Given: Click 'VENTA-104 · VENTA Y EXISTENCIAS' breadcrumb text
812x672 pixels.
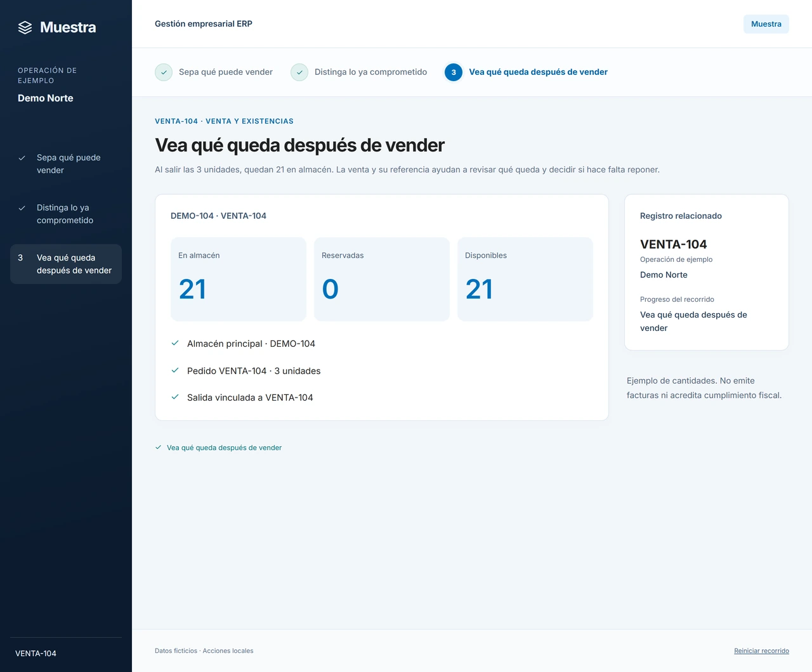Looking at the screenshot, I should [224, 121].
